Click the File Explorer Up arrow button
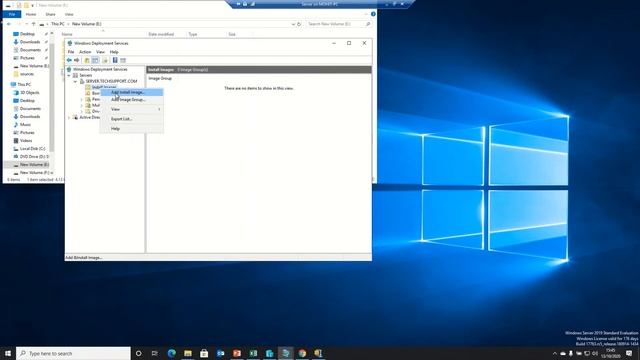This screenshot has height=360, width=640. [x=33, y=24]
